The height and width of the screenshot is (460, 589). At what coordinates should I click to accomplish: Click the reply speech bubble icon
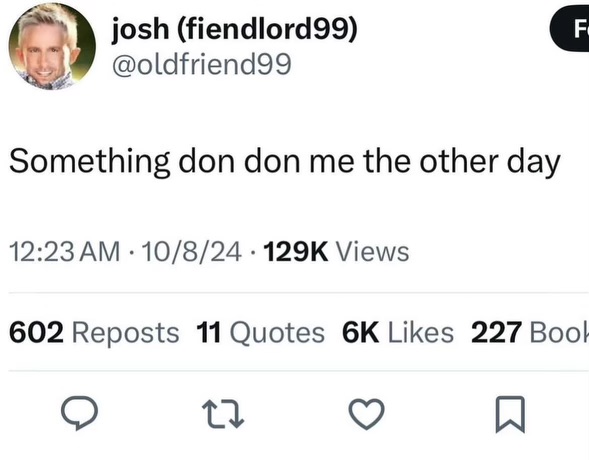click(x=79, y=413)
